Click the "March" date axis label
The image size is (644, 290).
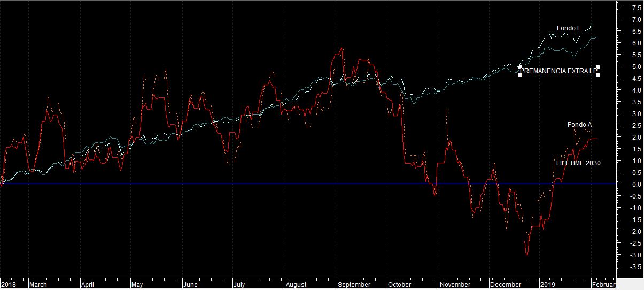coord(38,285)
